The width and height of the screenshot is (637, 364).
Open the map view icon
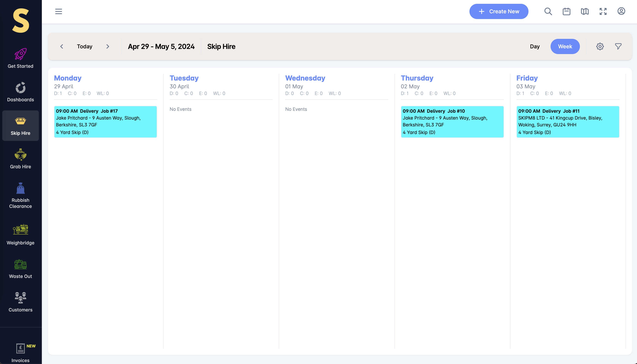pos(584,11)
